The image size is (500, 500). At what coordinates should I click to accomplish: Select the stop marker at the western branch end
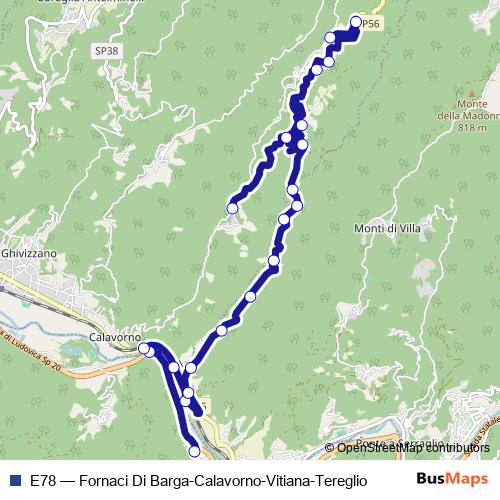click(232, 209)
